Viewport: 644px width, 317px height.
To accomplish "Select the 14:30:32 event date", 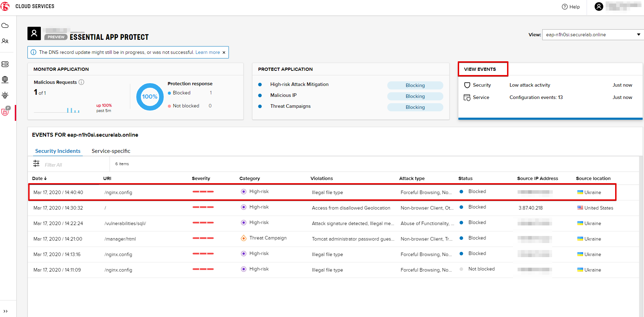I will tap(58, 208).
